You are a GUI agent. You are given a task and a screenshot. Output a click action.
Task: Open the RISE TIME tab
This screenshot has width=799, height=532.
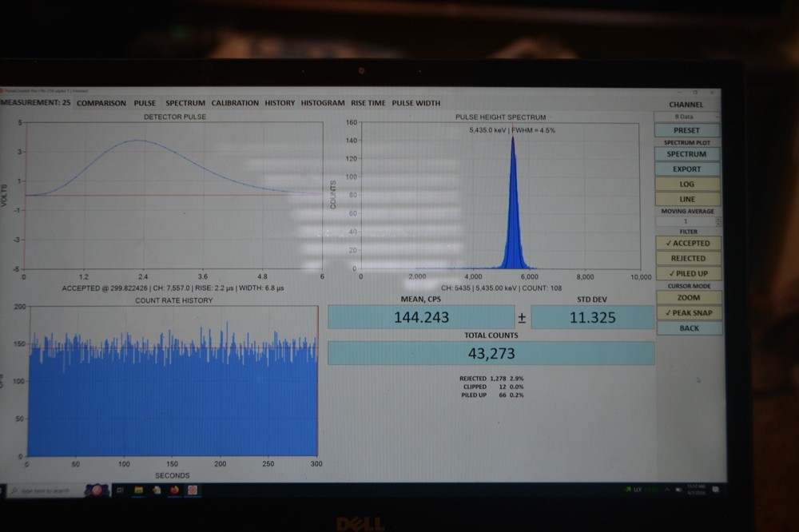tap(368, 103)
